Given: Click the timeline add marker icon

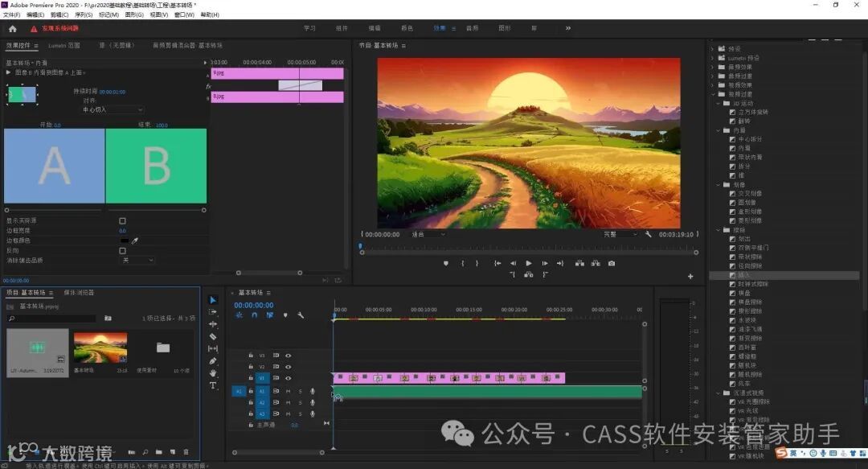Looking at the screenshot, I should 285,315.
